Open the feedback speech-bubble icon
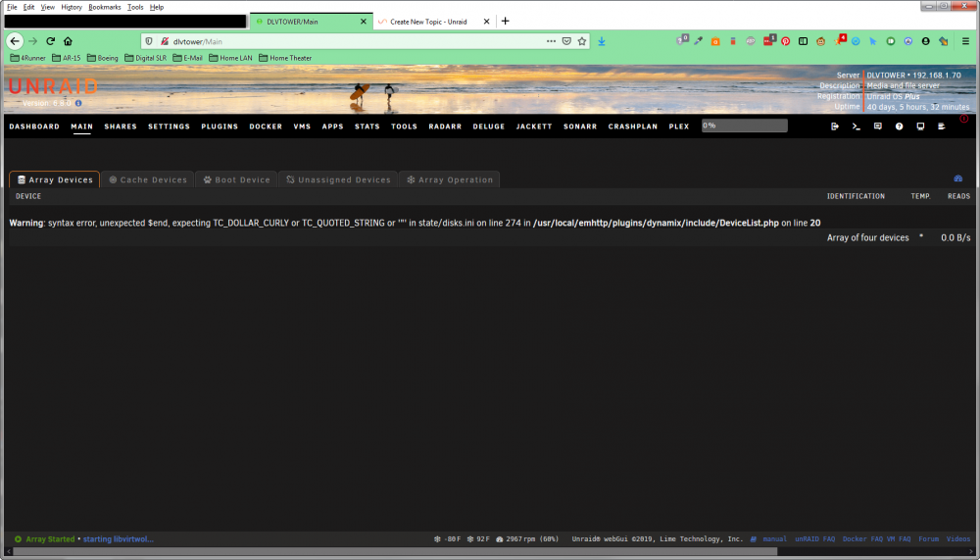Image resolution: width=980 pixels, height=560 pixels. 877,127
